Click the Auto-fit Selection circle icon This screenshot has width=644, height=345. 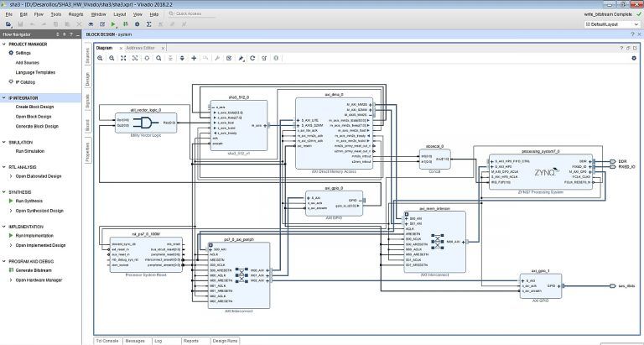tap(147, 59)
